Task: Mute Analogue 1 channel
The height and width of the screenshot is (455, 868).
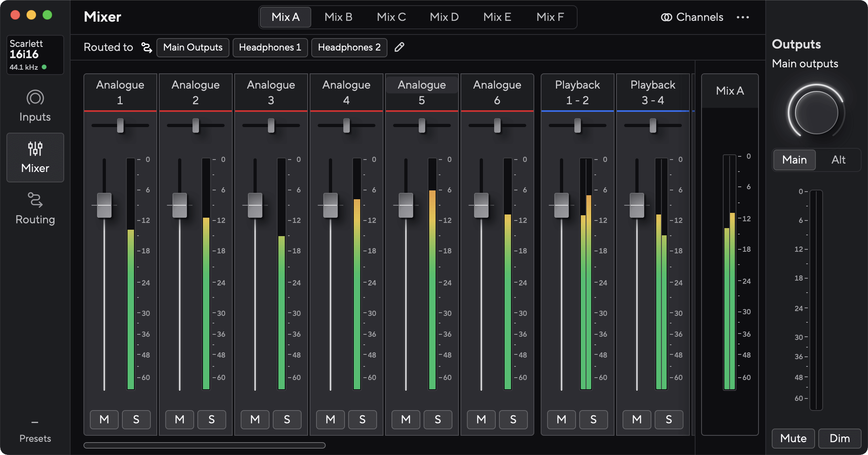Action: tap(104, 420)
